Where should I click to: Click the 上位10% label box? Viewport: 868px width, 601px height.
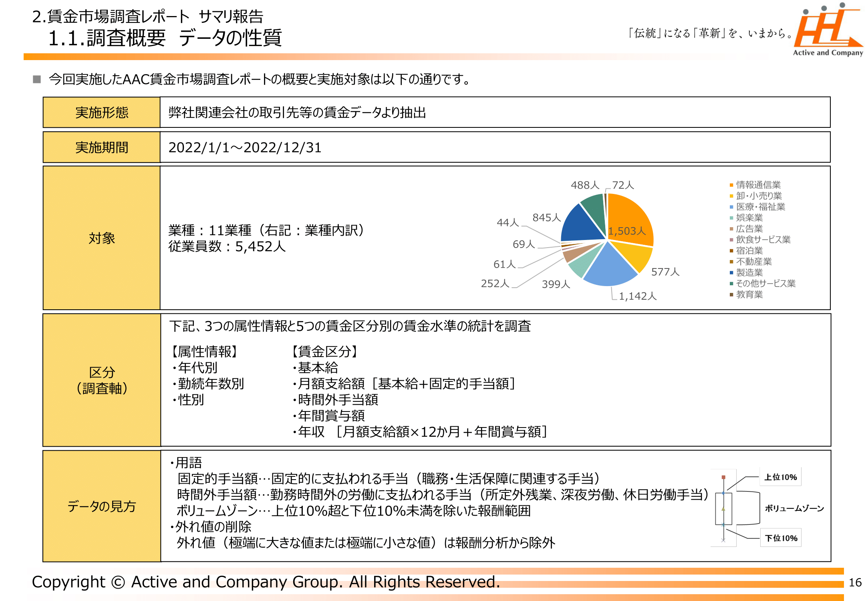pyautogui.click(x=780, y=477)
